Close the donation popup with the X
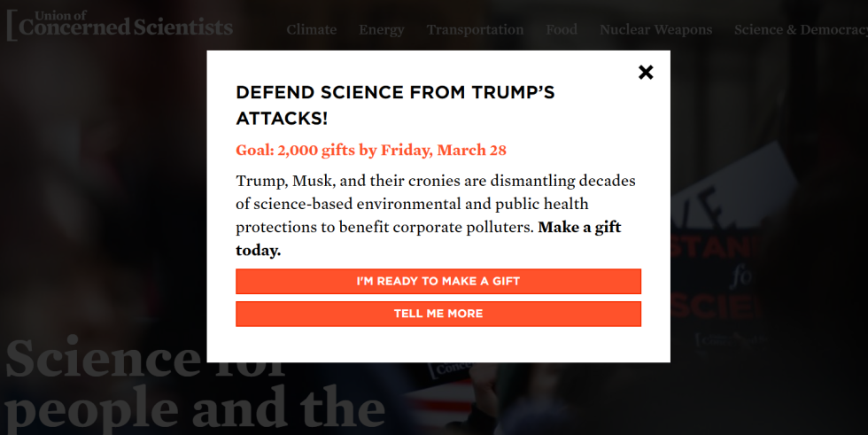The width and height of the screenshot is (868, 435). (646, 72)
